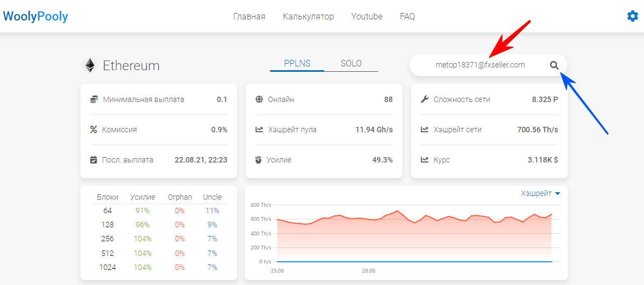The width and height of the screenshot is (644, 285).
Task: Open the Главная menu item
Action: pos(249,16)
